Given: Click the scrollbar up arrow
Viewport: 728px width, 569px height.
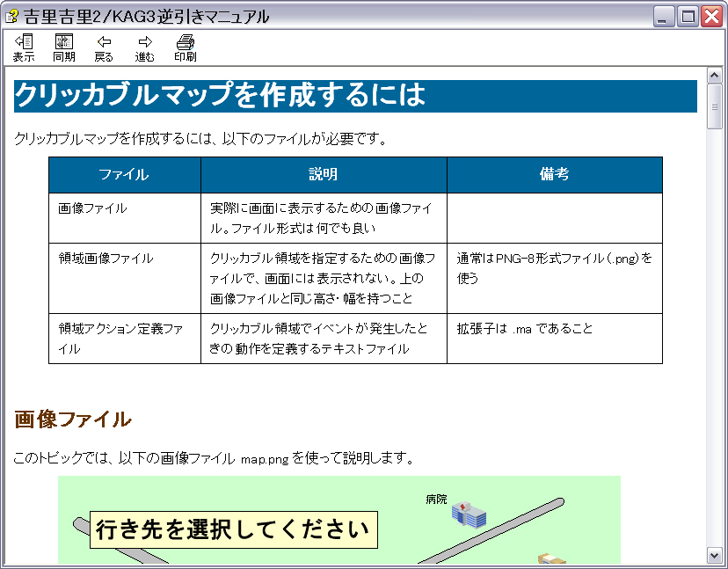Looking at the screenshot, I should pyautogui.click(x=714, y=76).
